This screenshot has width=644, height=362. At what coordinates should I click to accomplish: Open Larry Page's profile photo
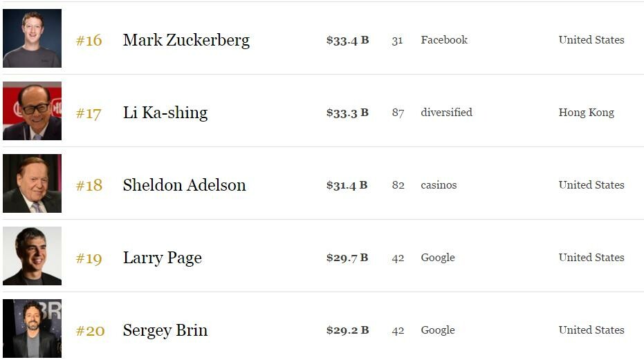[32, 256]
